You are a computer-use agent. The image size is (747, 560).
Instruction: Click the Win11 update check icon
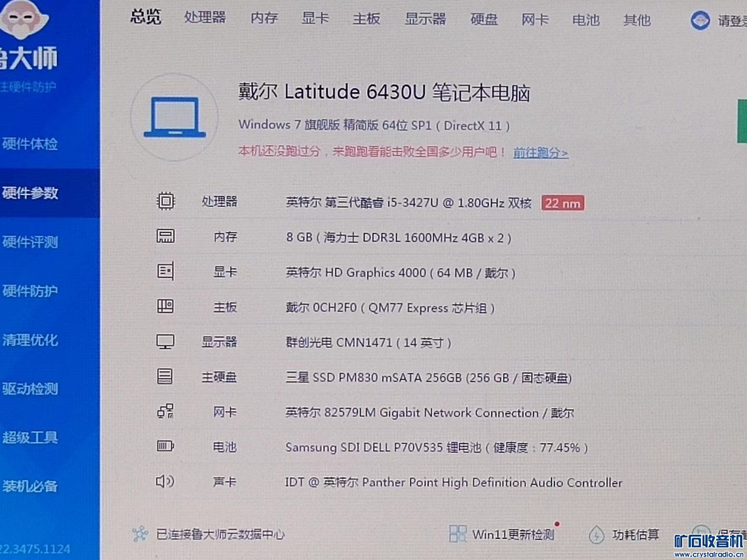pos(458,534)
